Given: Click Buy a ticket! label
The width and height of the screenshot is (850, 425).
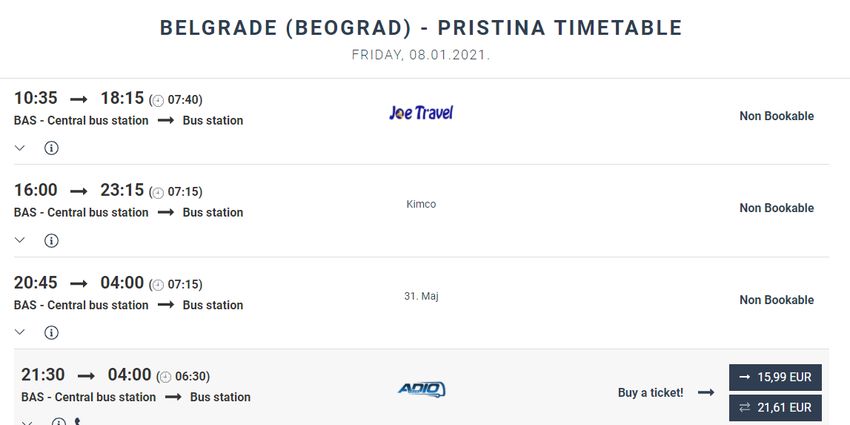Looking at the screenshot, I should point(651,392).
